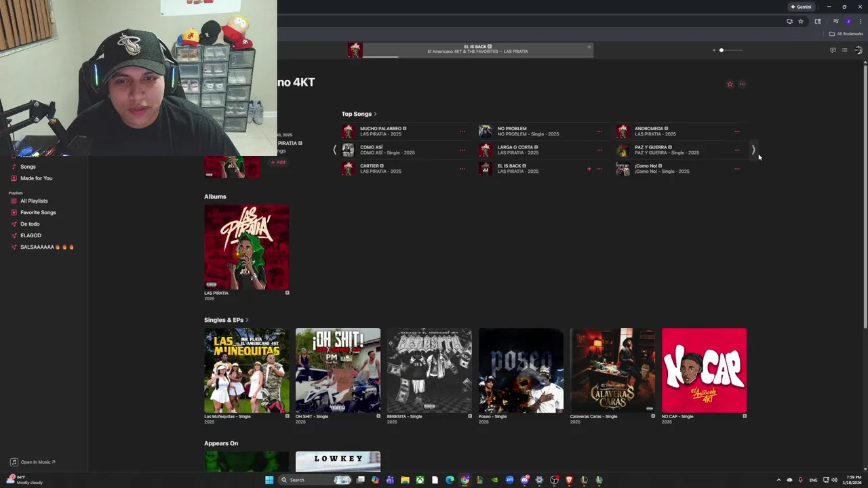Bookmark this tab with star icon
This screenshot has height=488, width=868.
click(x=801, y=22)
